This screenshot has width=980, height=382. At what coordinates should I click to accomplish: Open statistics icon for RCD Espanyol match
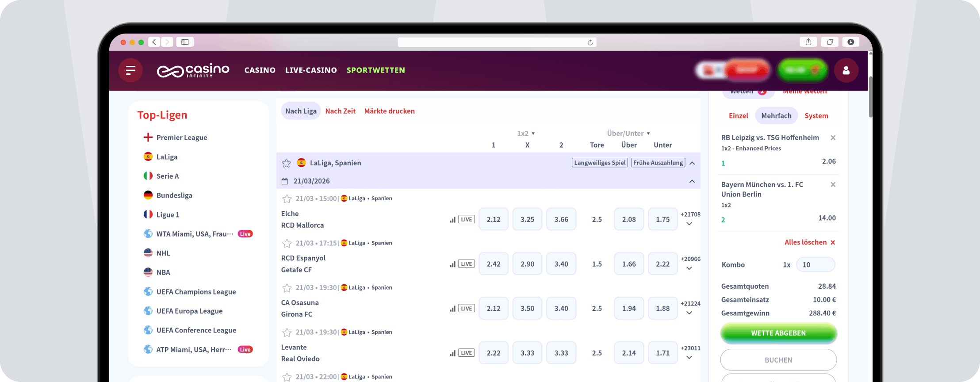click(452, 264)
